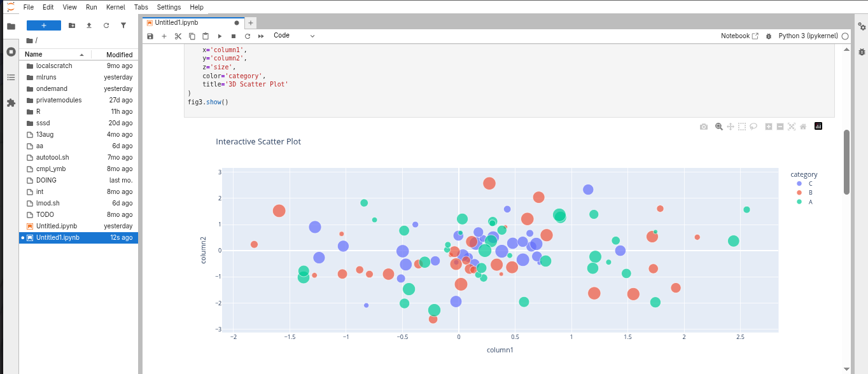
Task: Activate the lasso select tool
Action: 753,127
